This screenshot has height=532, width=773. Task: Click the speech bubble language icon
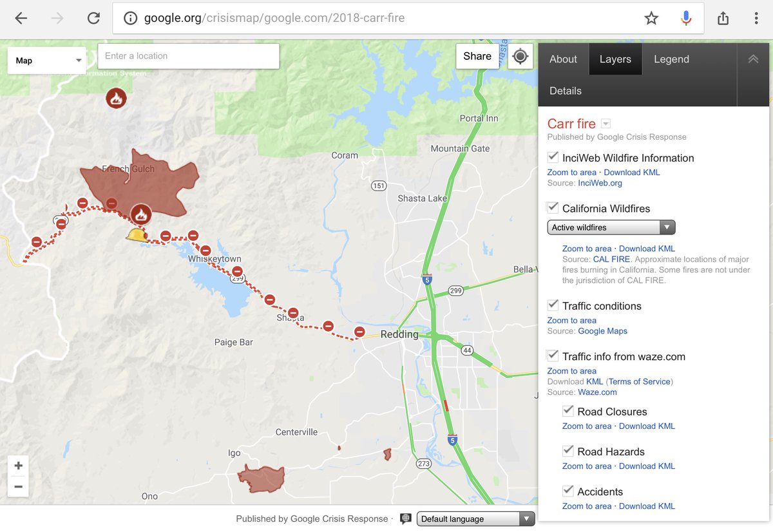point(406,518)
